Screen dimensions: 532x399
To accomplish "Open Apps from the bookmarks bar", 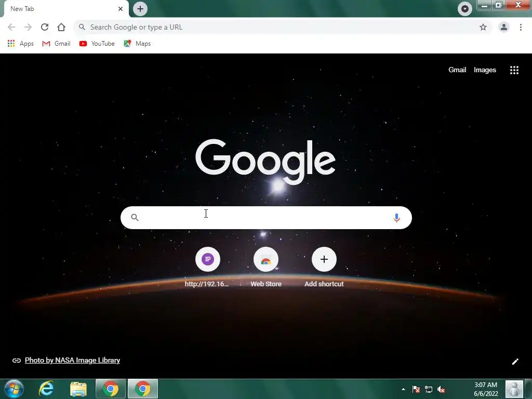I will coord(20,44).
